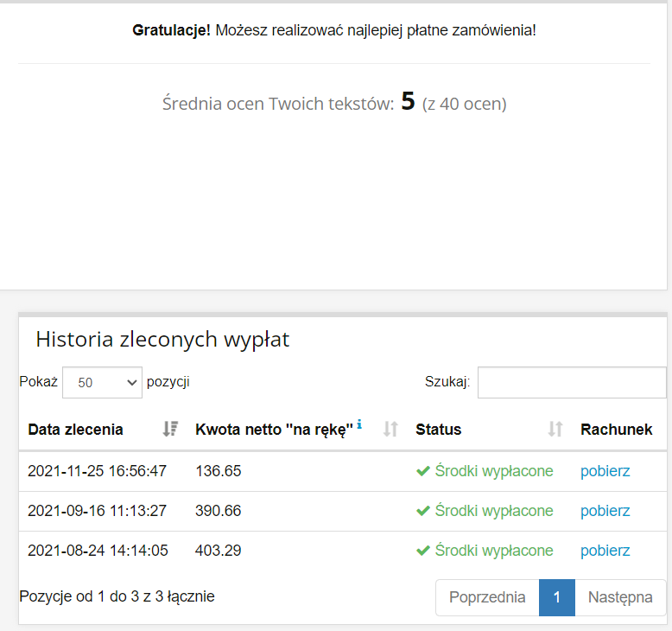Click the Historia zleconych wypłat heading
This screenshot has height=631, width=672.
[162, 340]
